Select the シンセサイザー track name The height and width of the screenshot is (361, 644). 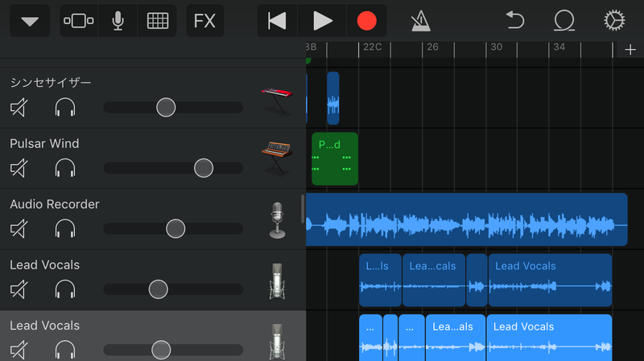[50, 83]
